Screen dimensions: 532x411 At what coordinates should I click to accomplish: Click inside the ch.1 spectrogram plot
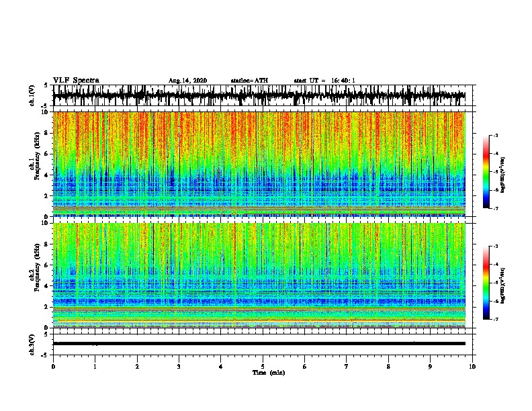click(x=259, y=164)
